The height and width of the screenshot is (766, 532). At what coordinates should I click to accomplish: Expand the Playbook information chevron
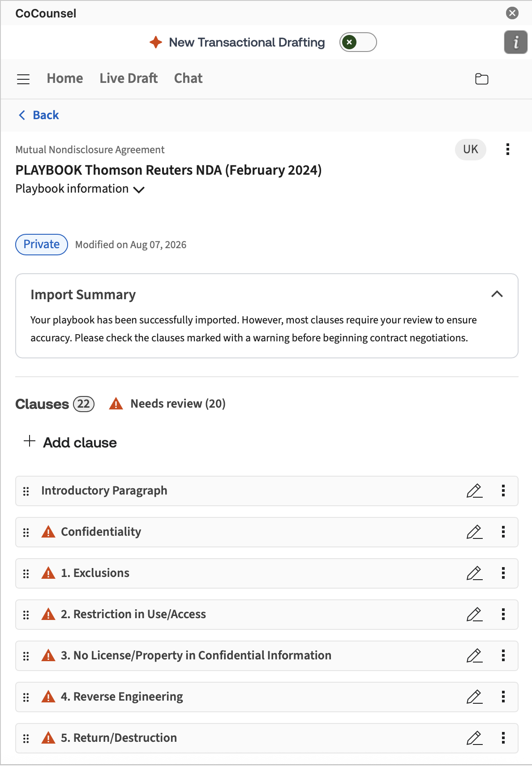139,189
